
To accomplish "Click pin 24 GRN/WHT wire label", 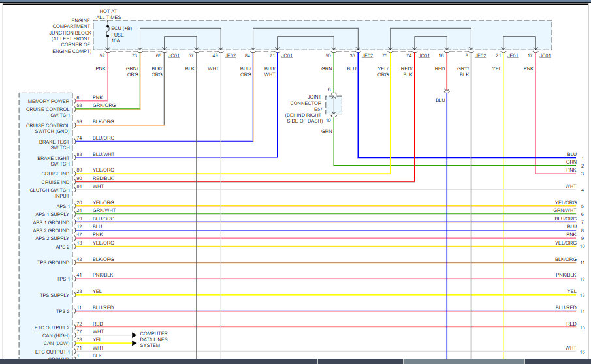I will pyautogui.click(x=104, y=211).
